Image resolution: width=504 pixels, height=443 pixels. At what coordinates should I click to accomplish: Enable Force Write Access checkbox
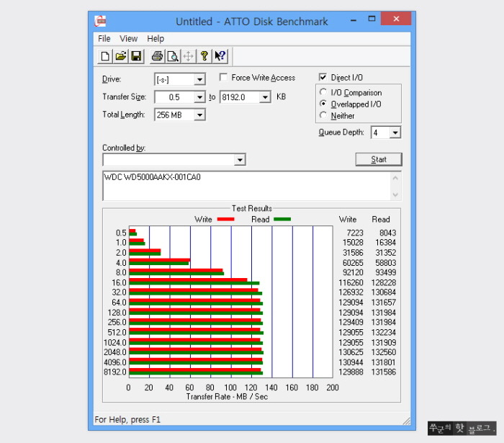[223, 78]
